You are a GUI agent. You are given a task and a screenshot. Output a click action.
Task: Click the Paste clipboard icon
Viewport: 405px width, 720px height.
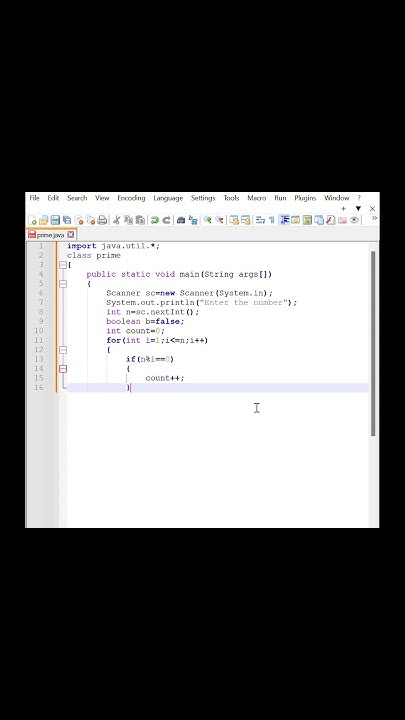[140, 220]
